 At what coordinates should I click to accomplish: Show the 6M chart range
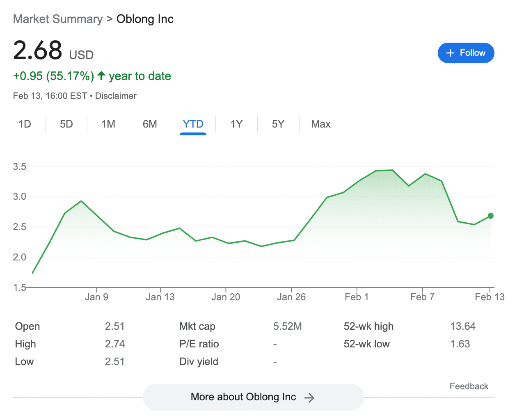(x=150, y=124)
